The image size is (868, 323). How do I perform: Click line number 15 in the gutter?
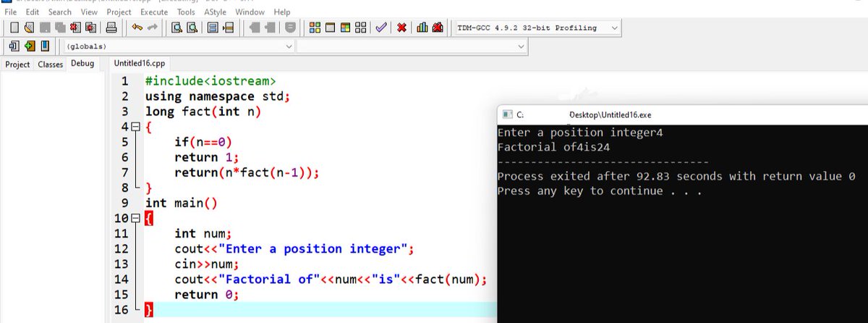121,294
